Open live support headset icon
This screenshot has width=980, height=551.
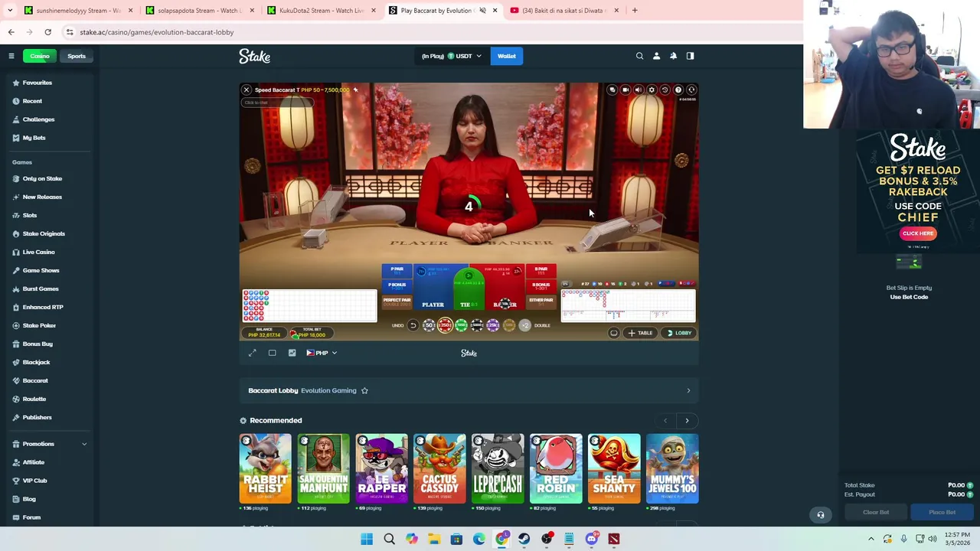pos(821,514)
